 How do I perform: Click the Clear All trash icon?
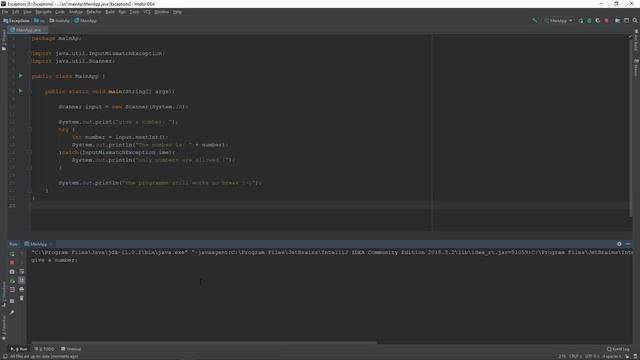coord(22,298)
